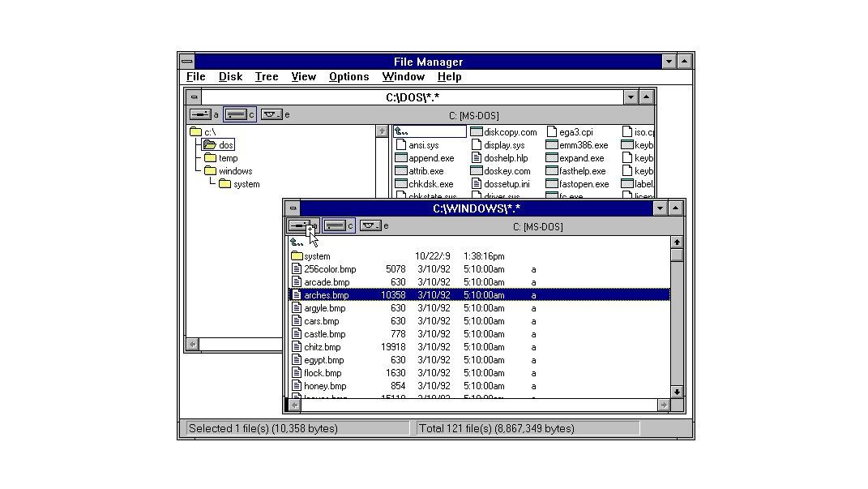Select drive e icon in the C:\DOS window
The image size is (868, 489).
[x=272, y=114]
